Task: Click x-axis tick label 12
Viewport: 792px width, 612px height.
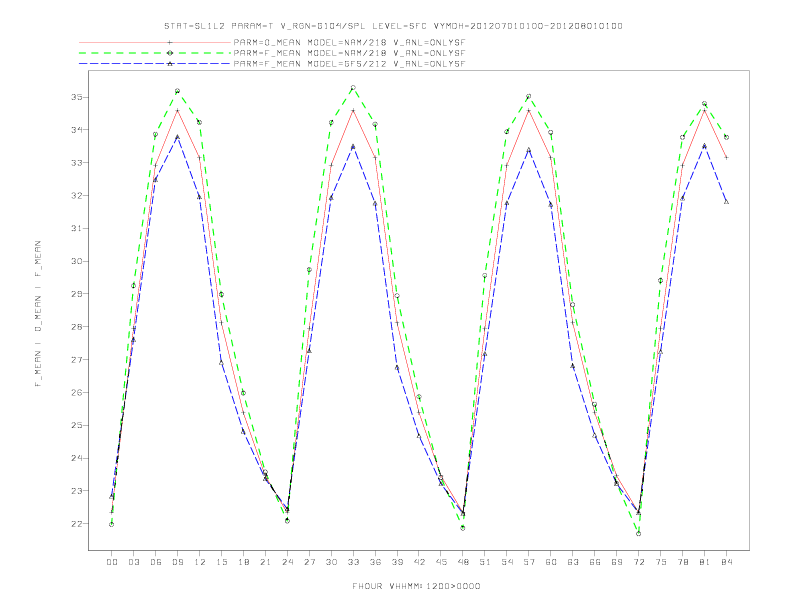Action: pos(200,562)
